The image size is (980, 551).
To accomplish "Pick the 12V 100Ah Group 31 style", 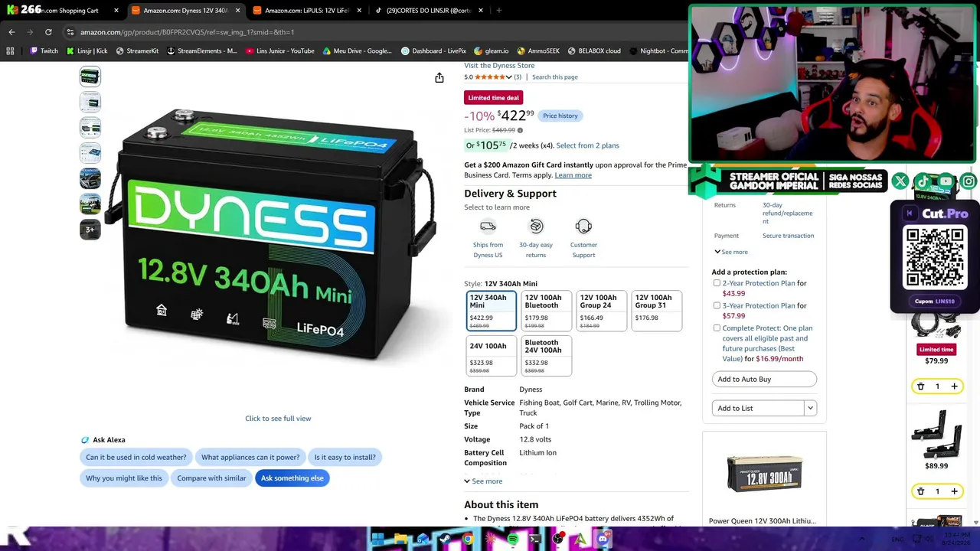I will click(656, 311).
